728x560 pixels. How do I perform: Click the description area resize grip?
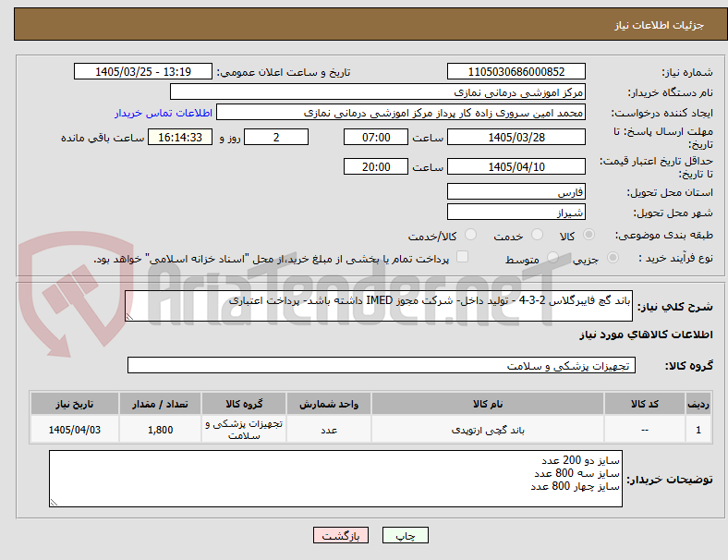point(129,317)
